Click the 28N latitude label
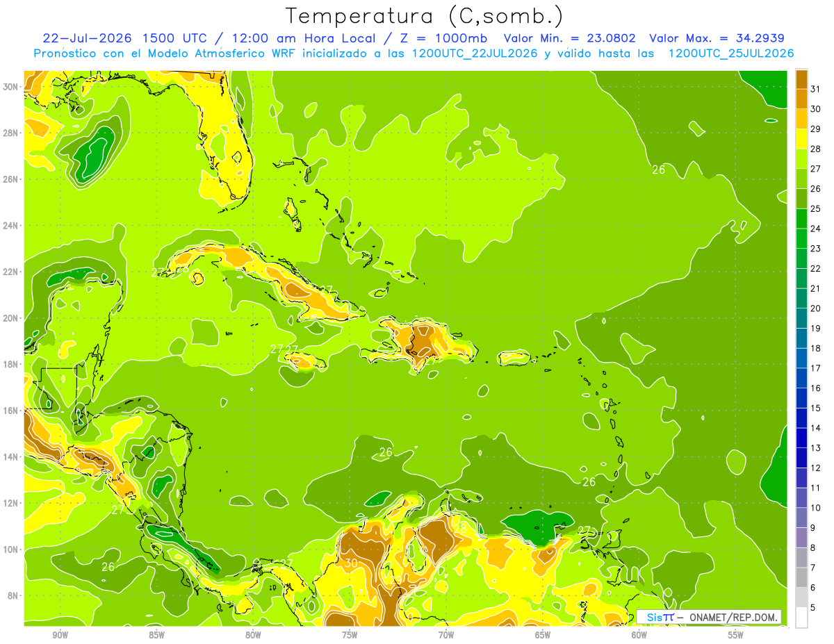Image resolution: width=834 pixels, height=644 pixels. [x=11, y=133]
